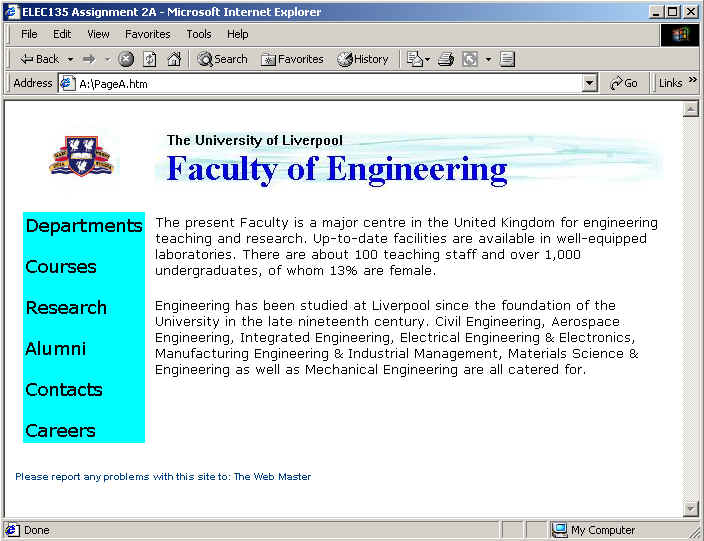The width and height of the screenshot is (704, 541).
Task: Open the Tools menu
Action: click(x=198, y=34)
